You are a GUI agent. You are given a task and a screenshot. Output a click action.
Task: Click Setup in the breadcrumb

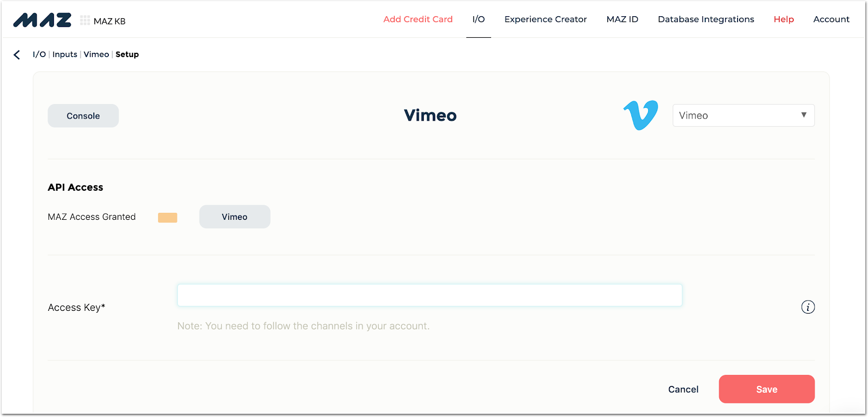coord(127,54)
